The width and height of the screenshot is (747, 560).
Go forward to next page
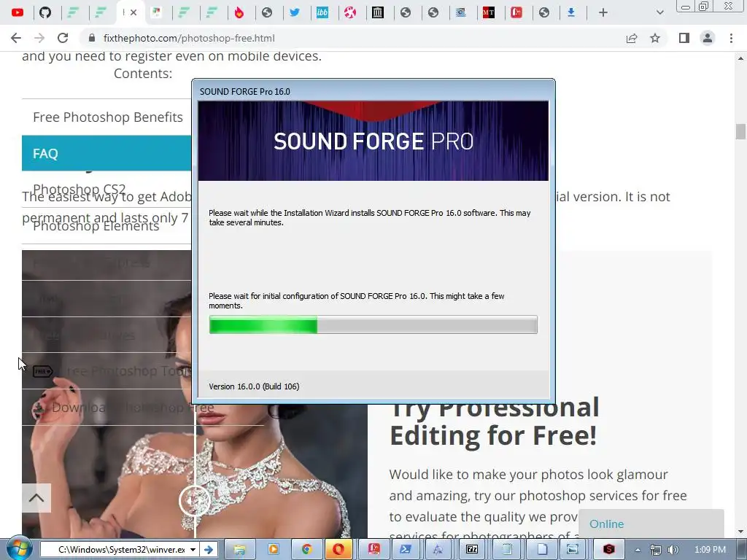39,38
